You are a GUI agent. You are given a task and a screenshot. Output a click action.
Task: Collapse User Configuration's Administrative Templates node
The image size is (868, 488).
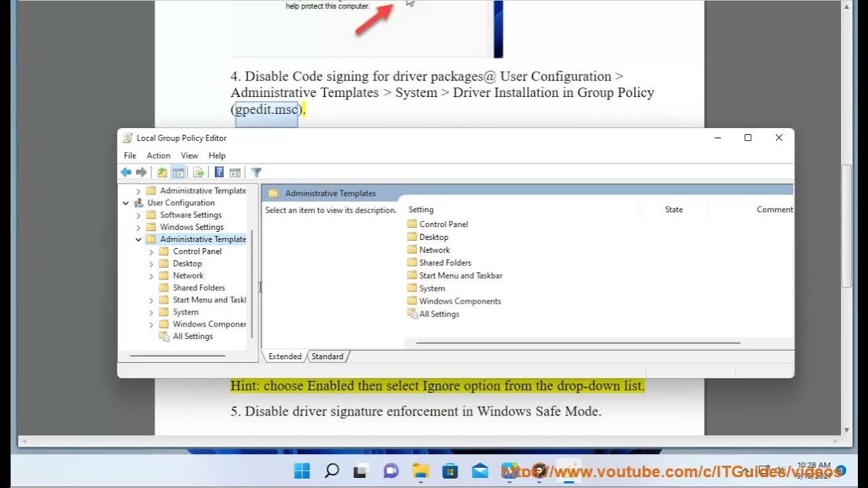point(138,239)
